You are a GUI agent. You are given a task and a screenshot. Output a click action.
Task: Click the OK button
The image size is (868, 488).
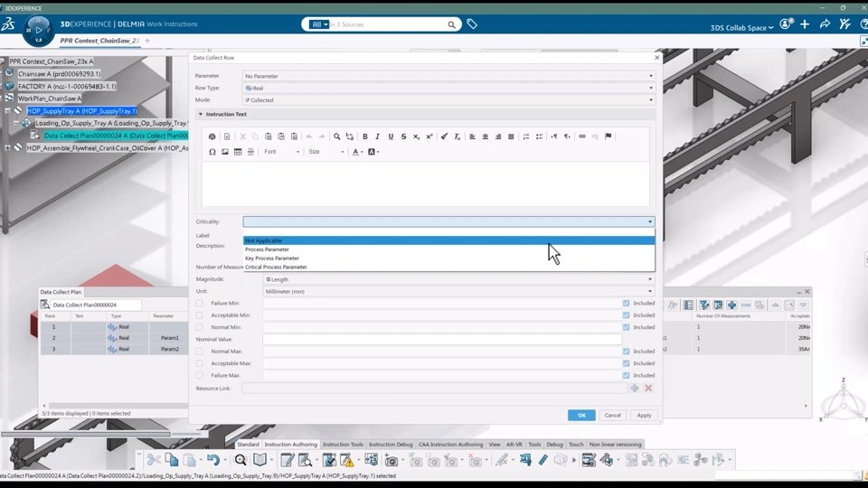[x=581, y=416]
